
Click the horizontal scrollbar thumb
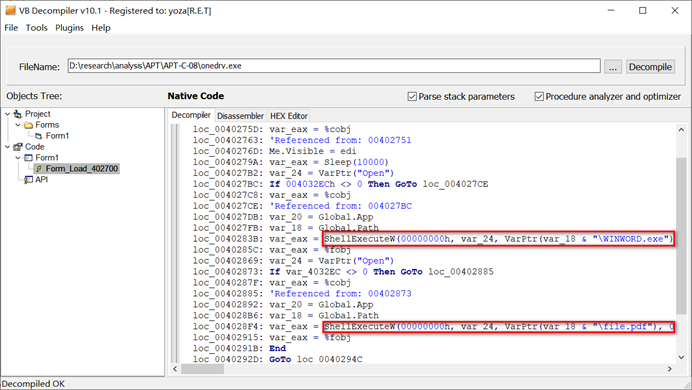pos(203,369)
